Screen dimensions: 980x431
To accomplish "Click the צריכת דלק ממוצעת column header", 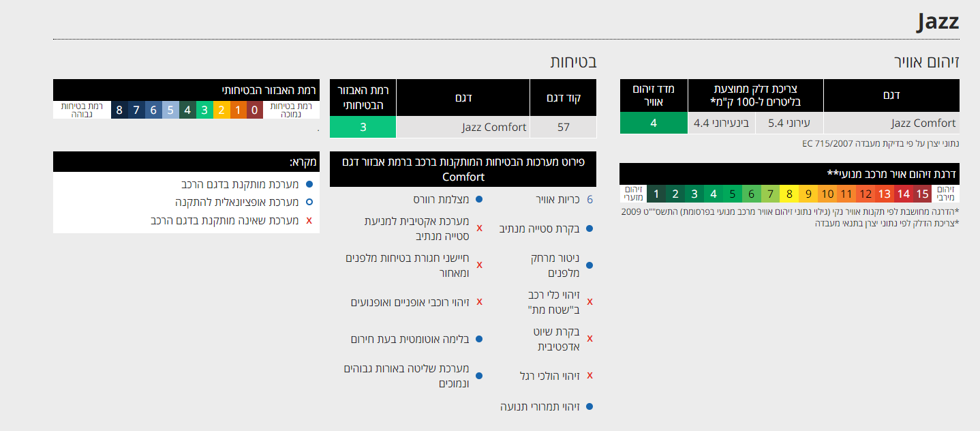I will click(756, 95).
